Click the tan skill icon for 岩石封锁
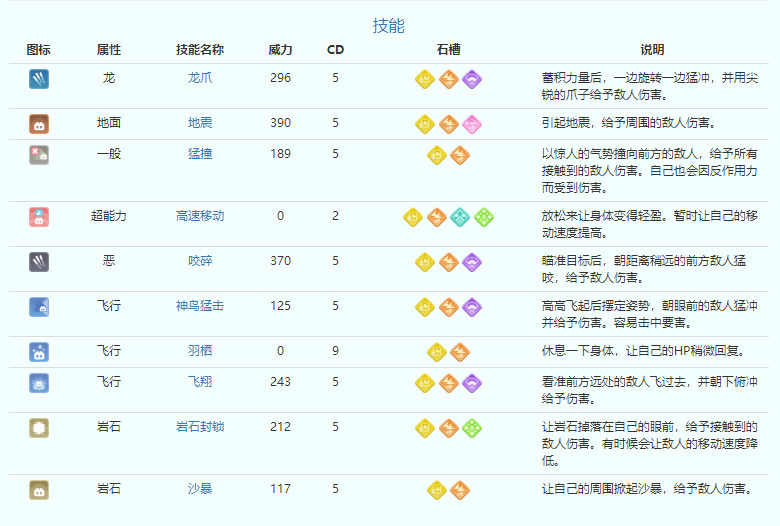The image size is (780, 526). [x=39, y=428]
